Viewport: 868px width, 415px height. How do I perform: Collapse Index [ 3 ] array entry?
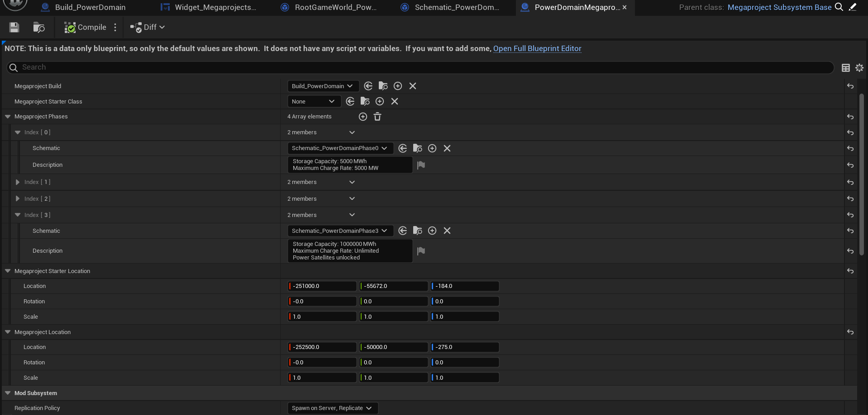point(18,215)
